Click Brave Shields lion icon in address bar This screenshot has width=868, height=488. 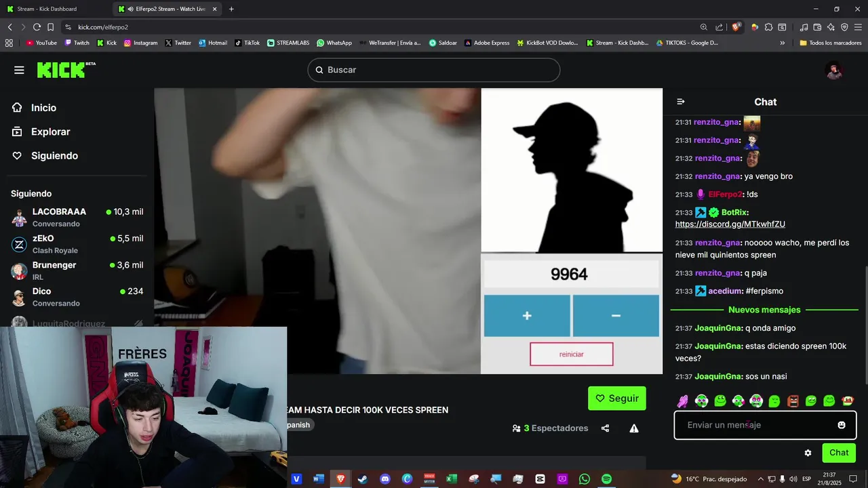tap(736, 27)
